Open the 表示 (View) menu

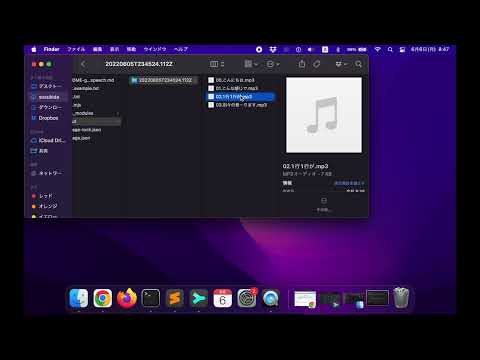[114, 49]
